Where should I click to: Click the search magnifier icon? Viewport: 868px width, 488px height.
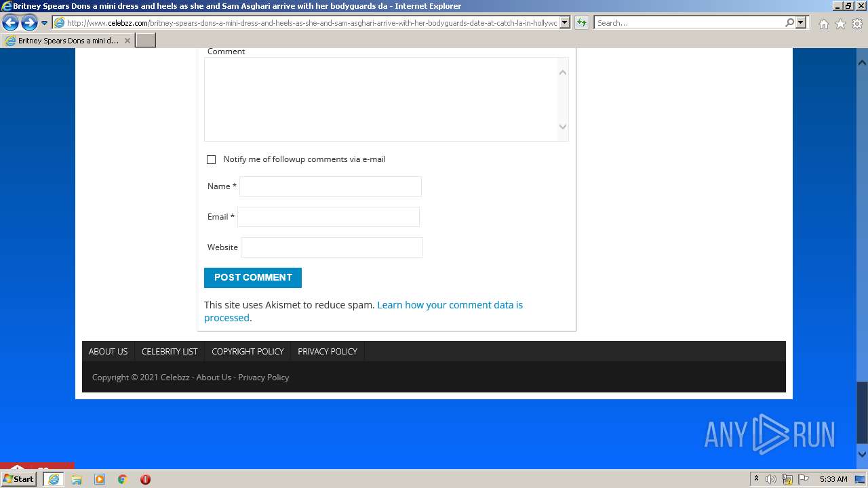point(789,22)
